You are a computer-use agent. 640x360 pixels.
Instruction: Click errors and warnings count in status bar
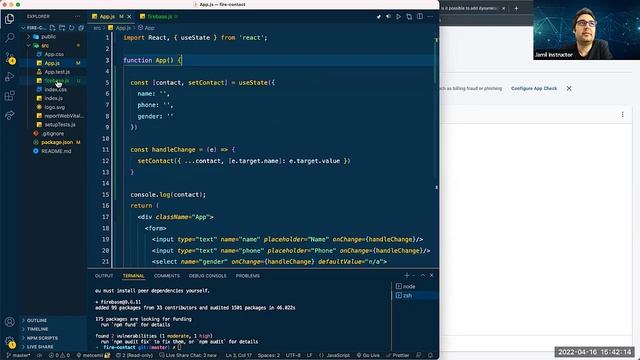click(60, 355)
